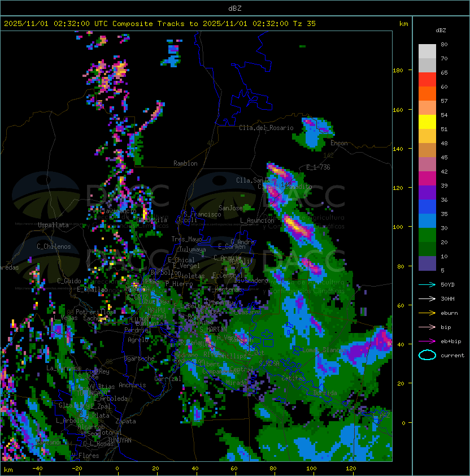Select the light grey swatch between 80 and 70 dBZ
The height and width of the screenshot is (476, 470).
(427, 51)
